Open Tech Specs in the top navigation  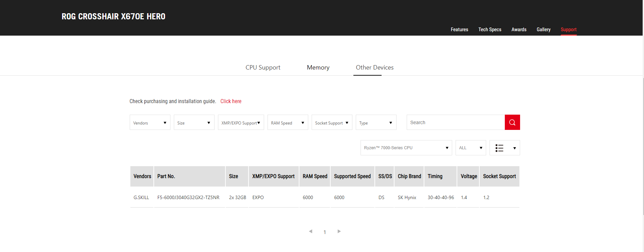tap(490, 30)
